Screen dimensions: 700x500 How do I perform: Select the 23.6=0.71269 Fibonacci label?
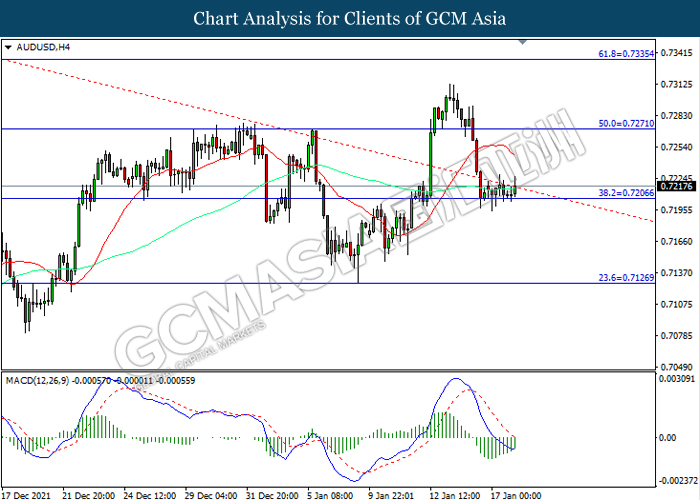626,278
